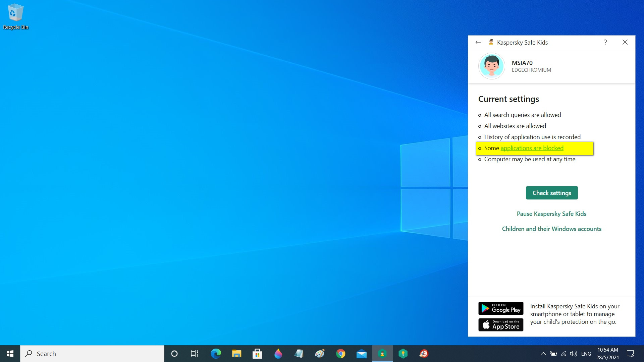Image resolution: width=644 pixels, height=362 pixels.
Task: Launch Microsoft Edge from the taskbar
Action: (216, 354)
